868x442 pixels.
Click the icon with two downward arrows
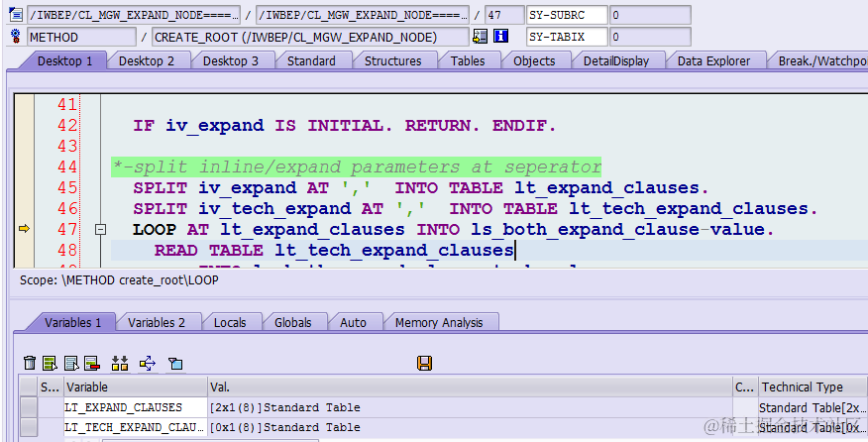coord(120,364)
